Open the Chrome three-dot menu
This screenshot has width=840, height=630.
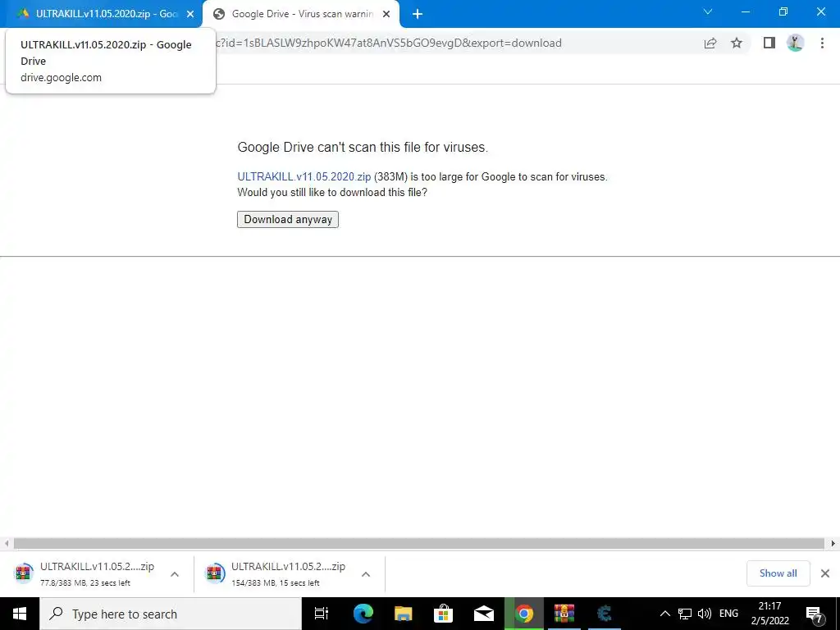(822, 43)
